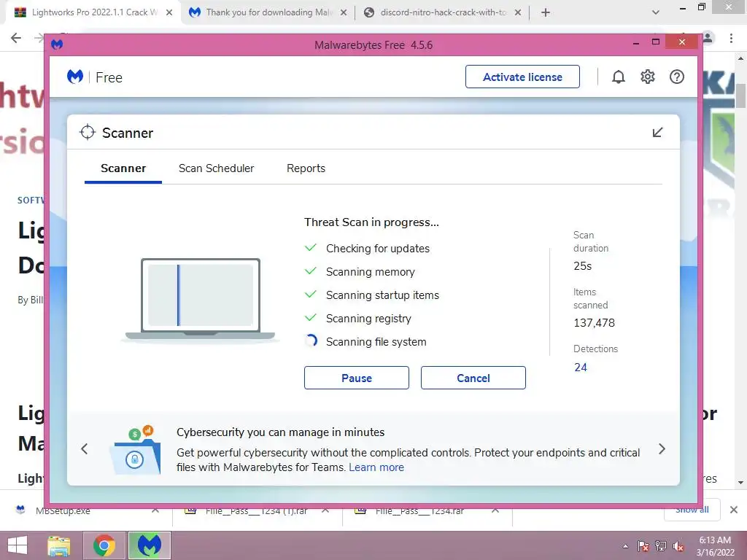
Task: Show next promo with right chevron
Action: [x=662, y=448]
